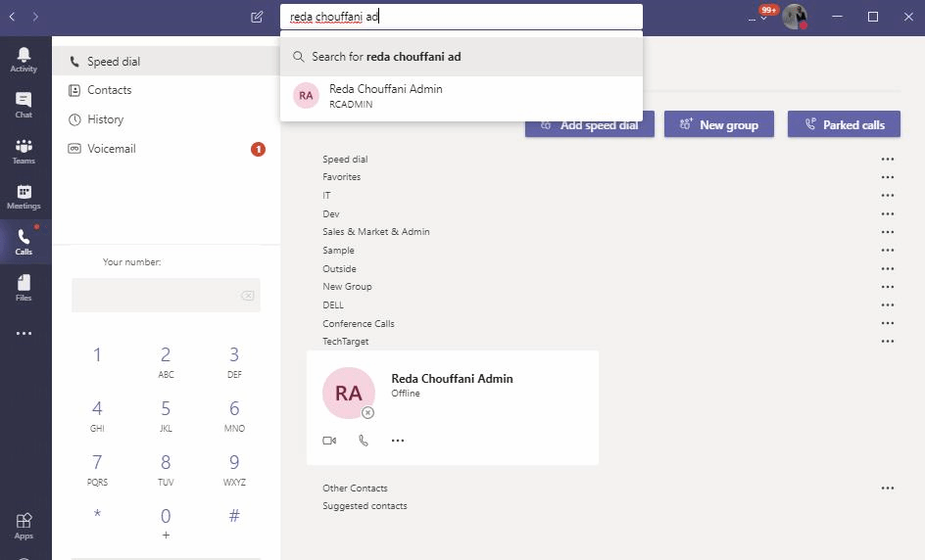Click the Parked calls button

(x=844, y=124)
